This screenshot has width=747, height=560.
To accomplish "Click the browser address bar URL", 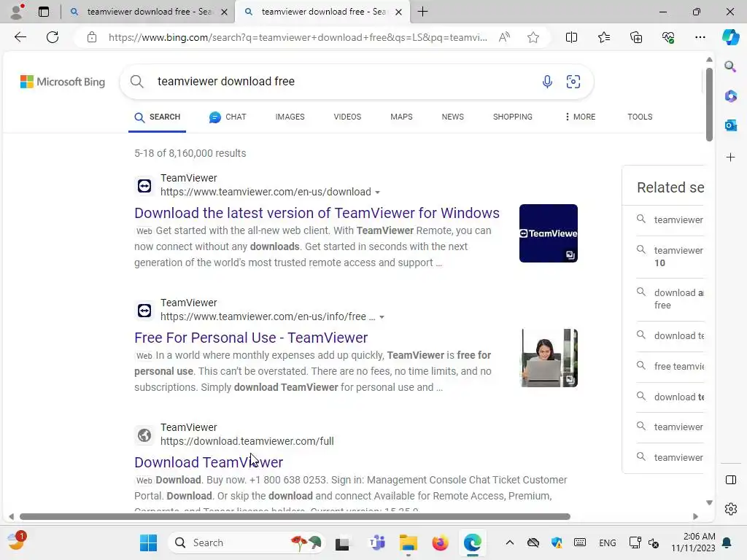I will [x=298, y=37].
